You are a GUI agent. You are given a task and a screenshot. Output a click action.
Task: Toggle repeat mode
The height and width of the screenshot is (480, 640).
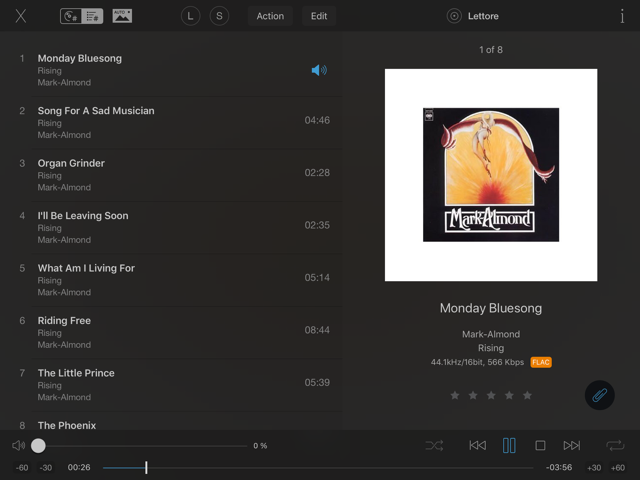point(615,445)
